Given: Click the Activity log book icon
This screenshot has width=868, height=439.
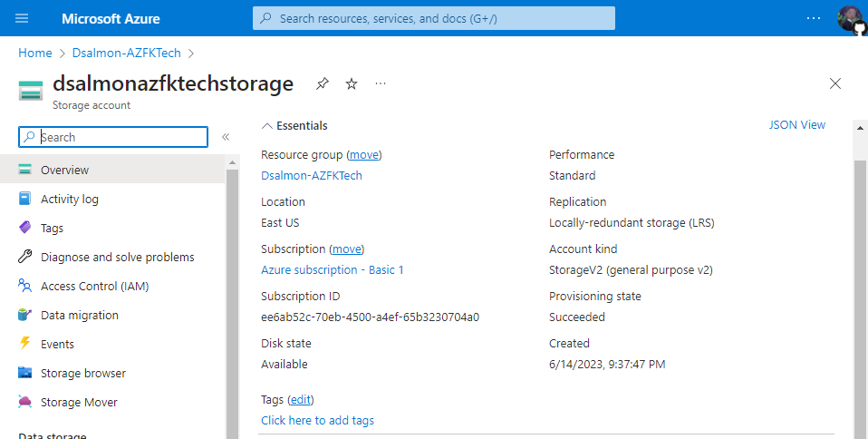Looking at the screenshot, I should point(24,199).
